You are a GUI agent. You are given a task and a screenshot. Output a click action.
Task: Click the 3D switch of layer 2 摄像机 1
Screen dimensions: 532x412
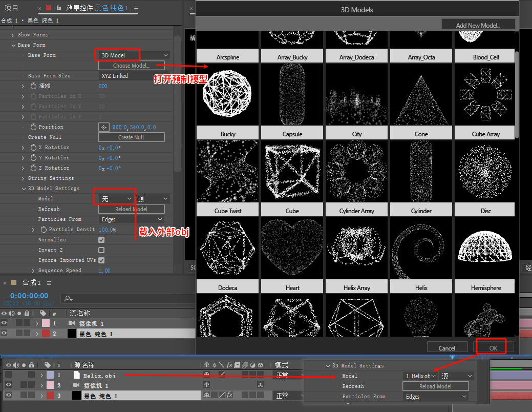260,385
